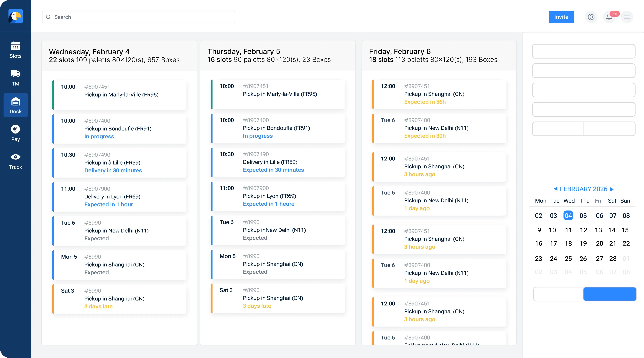Select February 05 in calendar
644x358 pixels.
tap(583, 215)
